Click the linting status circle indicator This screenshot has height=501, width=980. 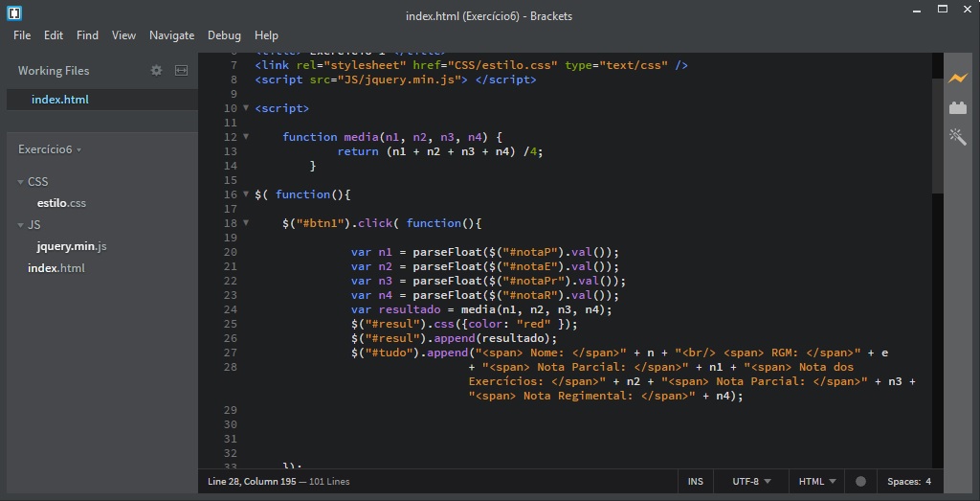tap(860, 482)
